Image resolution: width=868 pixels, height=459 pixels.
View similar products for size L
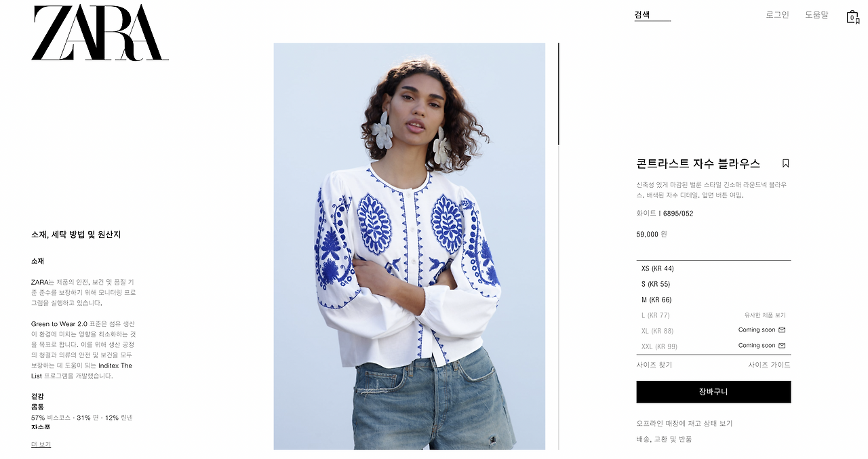(765, 315)
